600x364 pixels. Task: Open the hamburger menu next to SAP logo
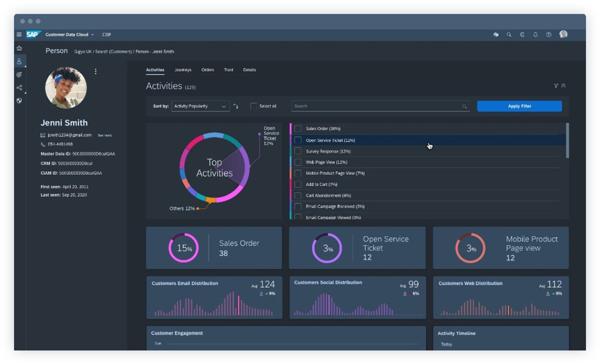tap(19, 34)
